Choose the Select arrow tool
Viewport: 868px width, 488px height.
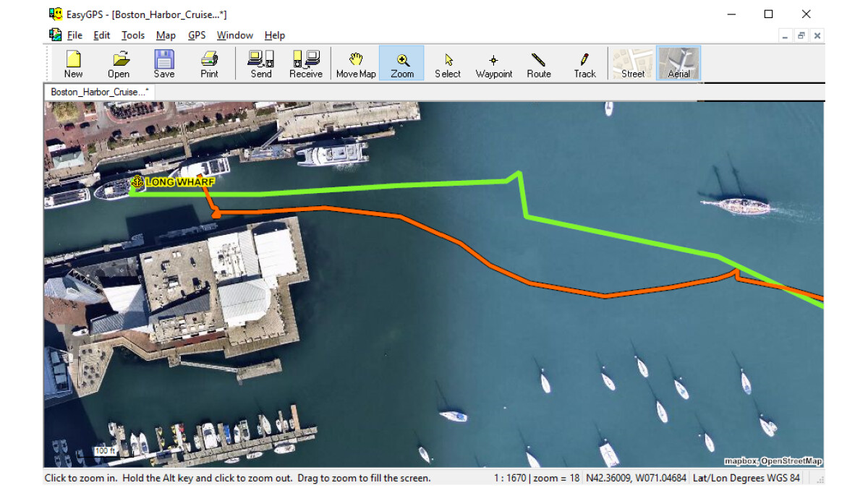click(x=448, y=64)
